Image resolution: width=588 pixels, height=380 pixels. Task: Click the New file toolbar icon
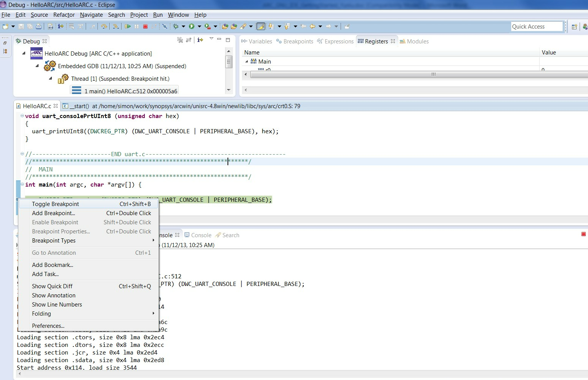(x=5, y=26)
